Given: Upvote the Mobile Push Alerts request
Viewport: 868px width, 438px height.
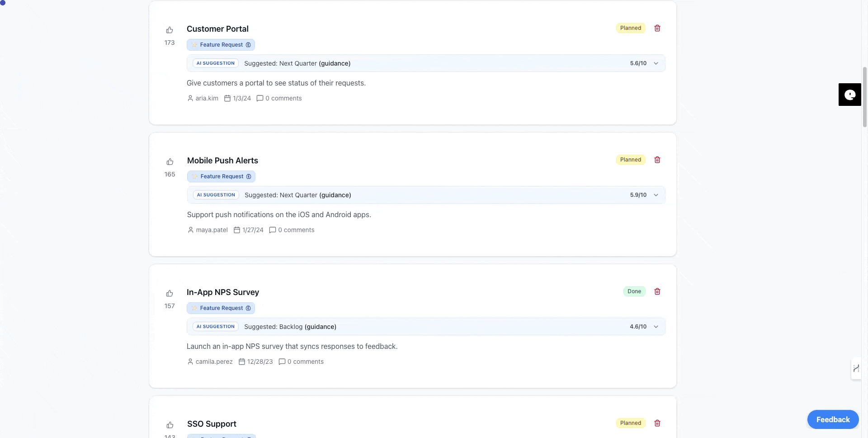Looking at the screenshot, I should (x=170, y=162).
